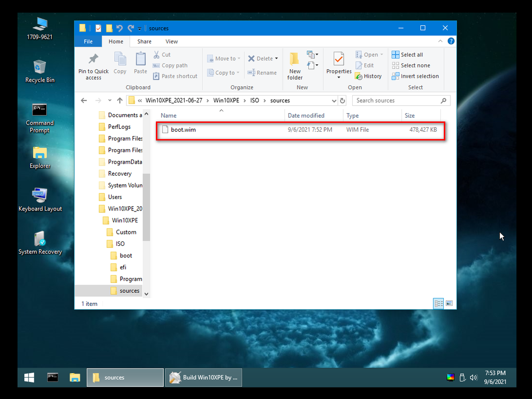The image size is (532, 399).
Task: Click Copy path in the ribbon
Action: coord(170,65)
